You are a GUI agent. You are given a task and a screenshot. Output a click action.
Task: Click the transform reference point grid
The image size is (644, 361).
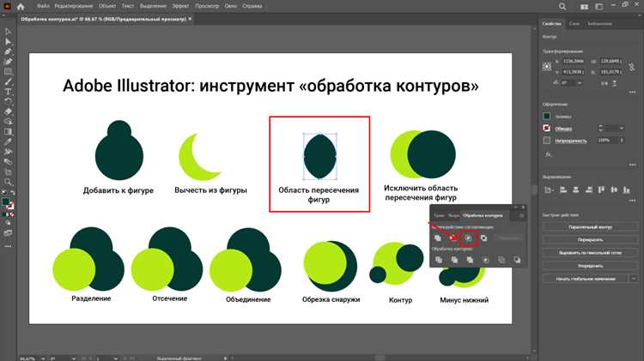(x=547, y=67)
